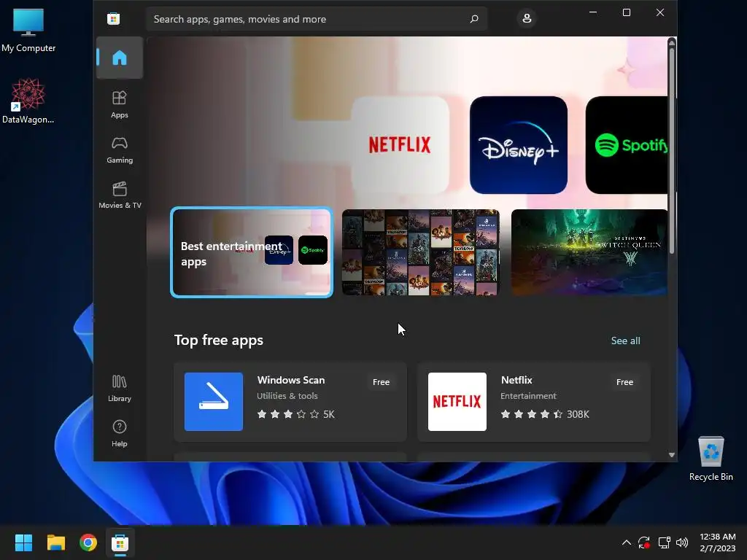Open the Netflix tile in the hero banner
This screenshot has width=747, height=560.
400,145
